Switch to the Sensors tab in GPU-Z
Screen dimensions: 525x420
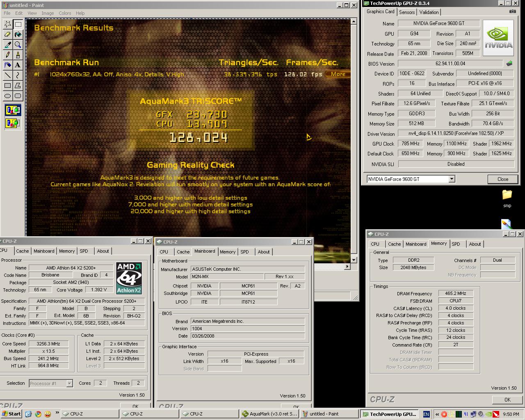(407, 12)
